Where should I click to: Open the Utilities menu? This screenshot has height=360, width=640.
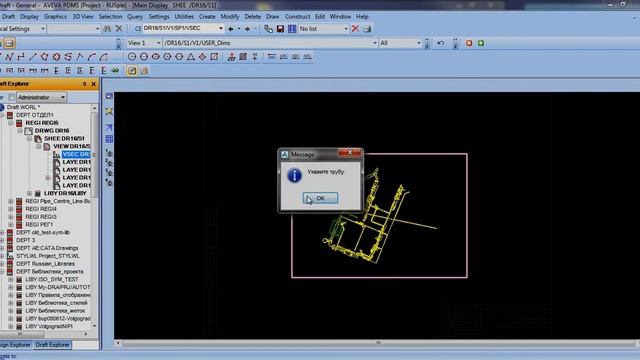[x=184, y=17]
